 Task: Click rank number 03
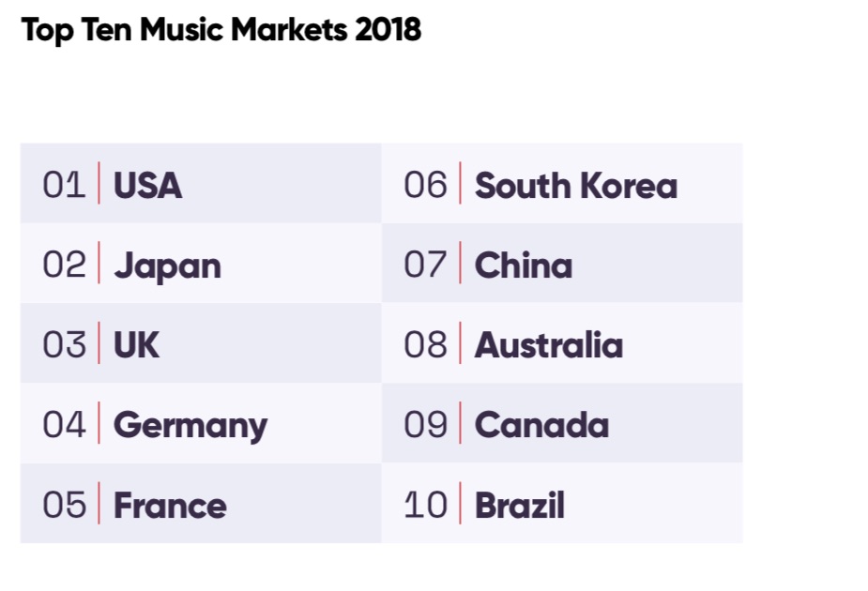click(x=64, y=345)
